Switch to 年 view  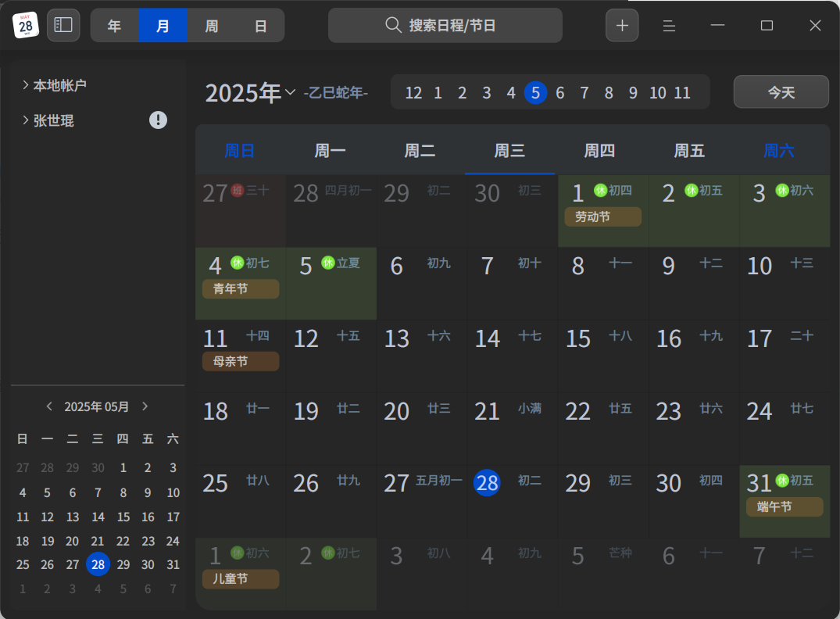click(x=115, y=25)
